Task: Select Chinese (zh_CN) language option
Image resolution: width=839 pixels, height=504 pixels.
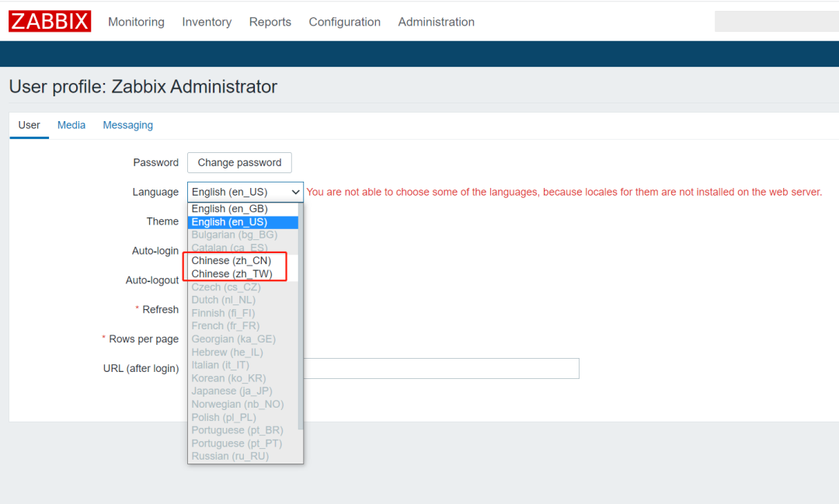Action: pyautogui.click(x=243, y=261)
